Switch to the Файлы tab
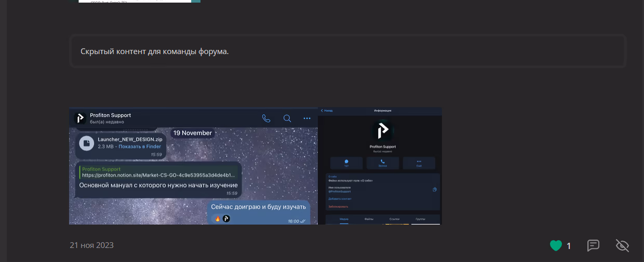This screenshot has height=262, width=644. coord(369,219)
